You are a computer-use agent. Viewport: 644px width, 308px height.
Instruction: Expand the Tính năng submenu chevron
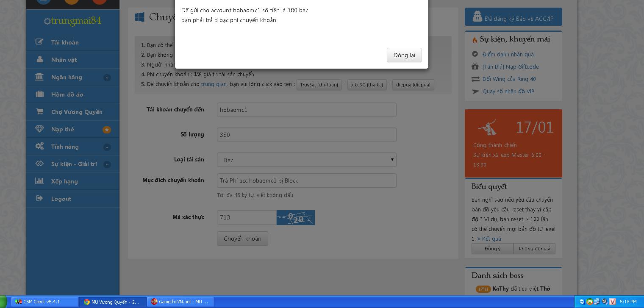pos(107,147)
